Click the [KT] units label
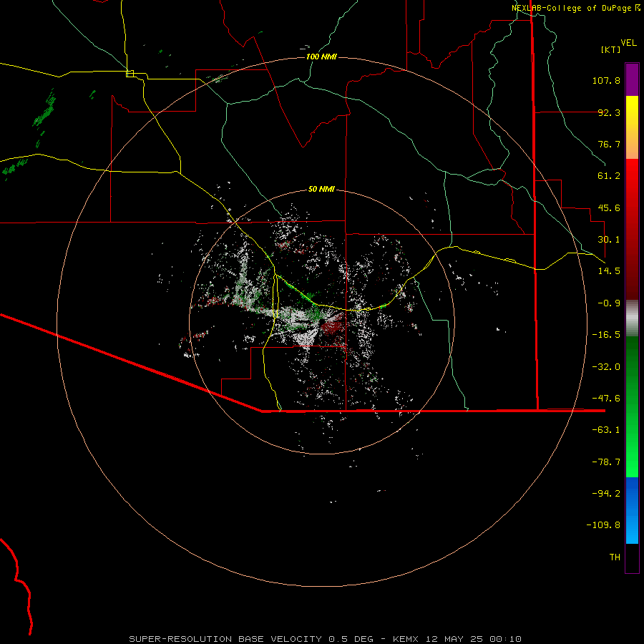 (x=610, y=49)
